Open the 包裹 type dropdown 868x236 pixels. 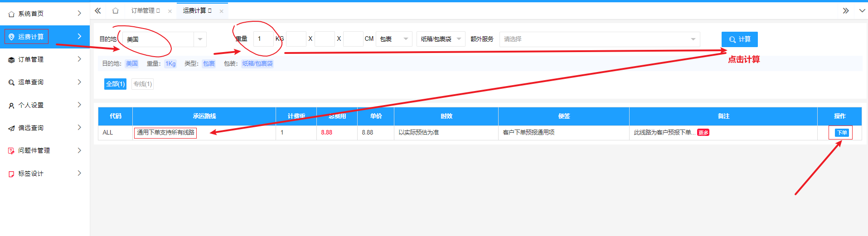point(393,39)
